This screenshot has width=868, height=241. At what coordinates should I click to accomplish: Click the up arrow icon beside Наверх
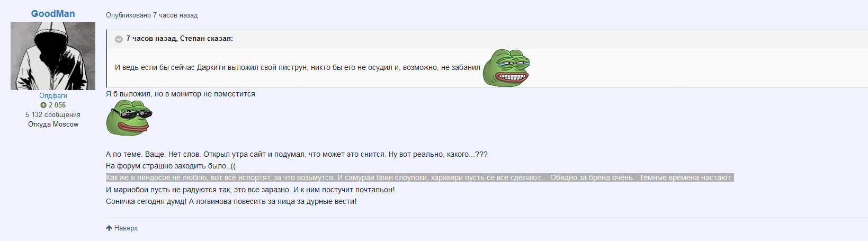point(109,228)
